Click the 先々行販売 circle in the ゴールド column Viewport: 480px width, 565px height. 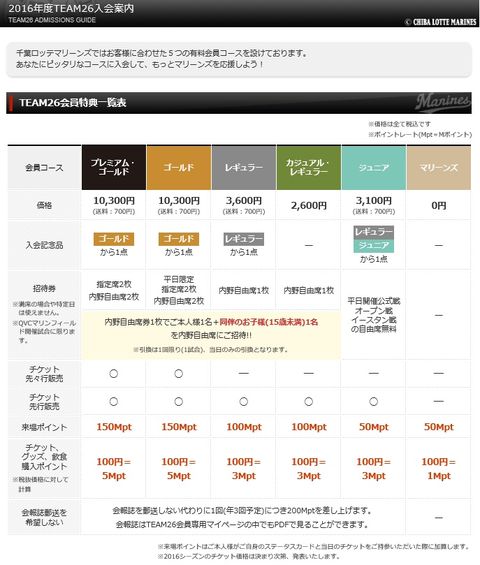[179, 374]
